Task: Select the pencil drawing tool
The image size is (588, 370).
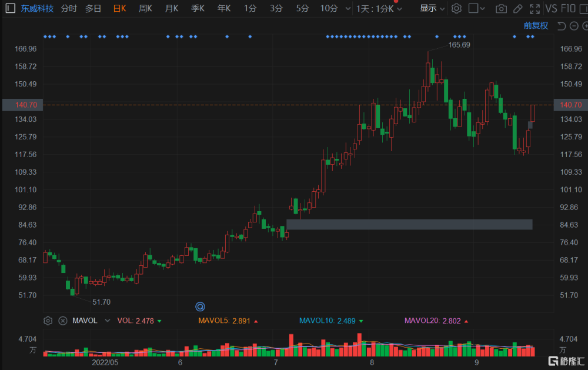Action: tap(517, 9)
